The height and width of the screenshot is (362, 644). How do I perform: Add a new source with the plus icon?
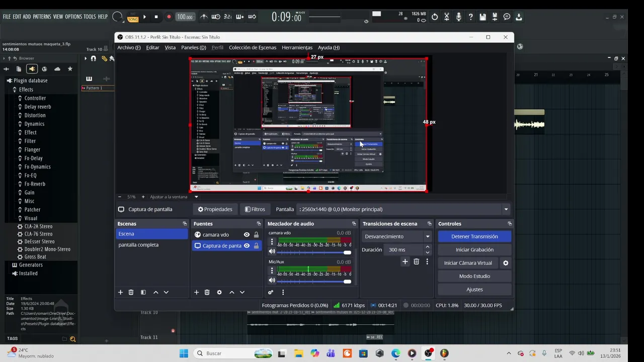coord(196,292)
